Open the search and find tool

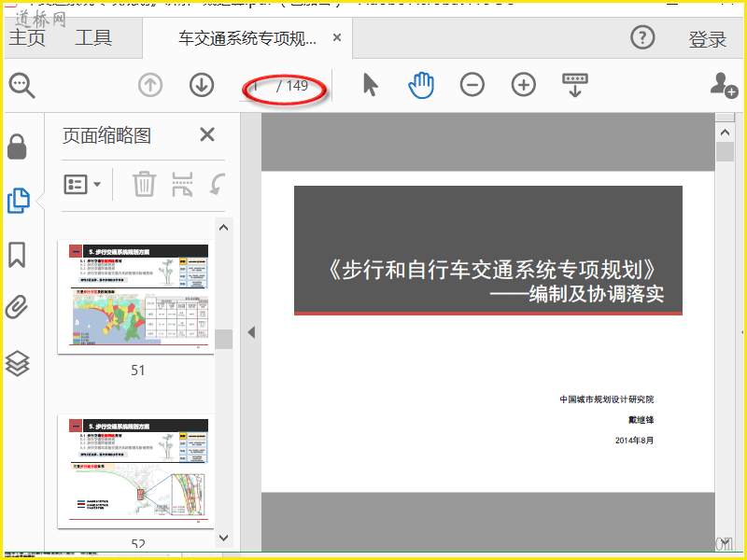pos(21,86)
